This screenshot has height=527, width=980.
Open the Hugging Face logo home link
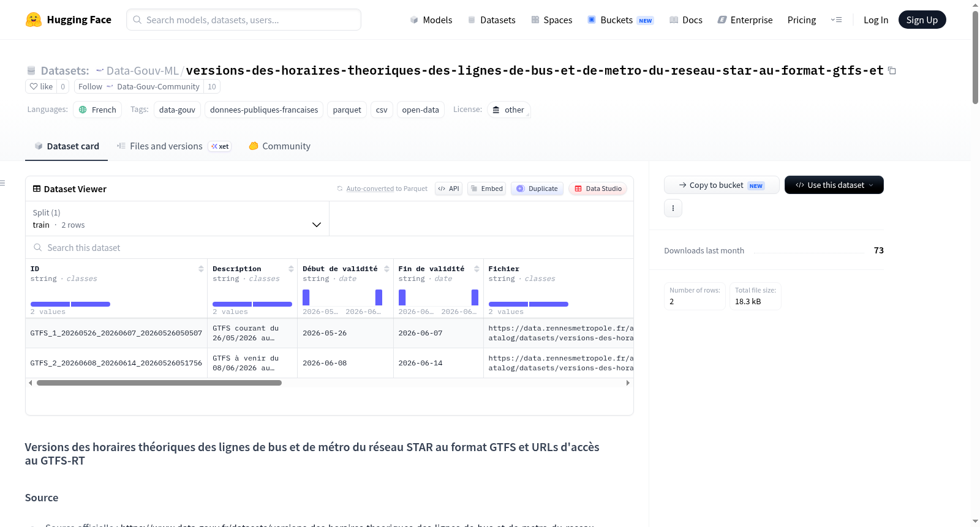click(68, 20)
